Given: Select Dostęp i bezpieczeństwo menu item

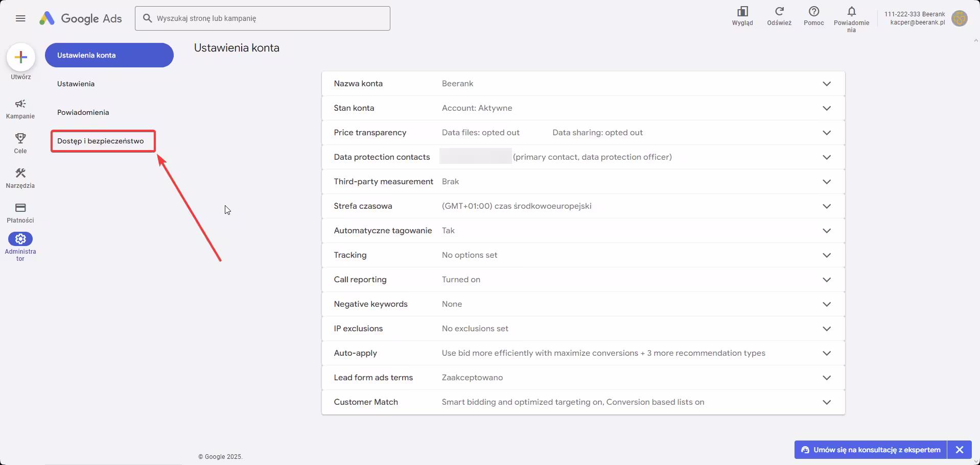Looking at the screenshot, I should (101, 141).
